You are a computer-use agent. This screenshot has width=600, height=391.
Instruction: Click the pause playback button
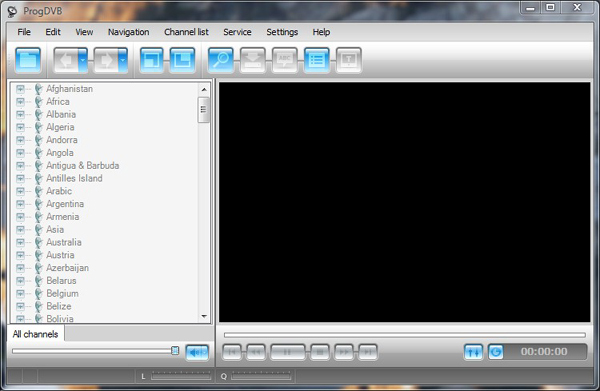288,352
